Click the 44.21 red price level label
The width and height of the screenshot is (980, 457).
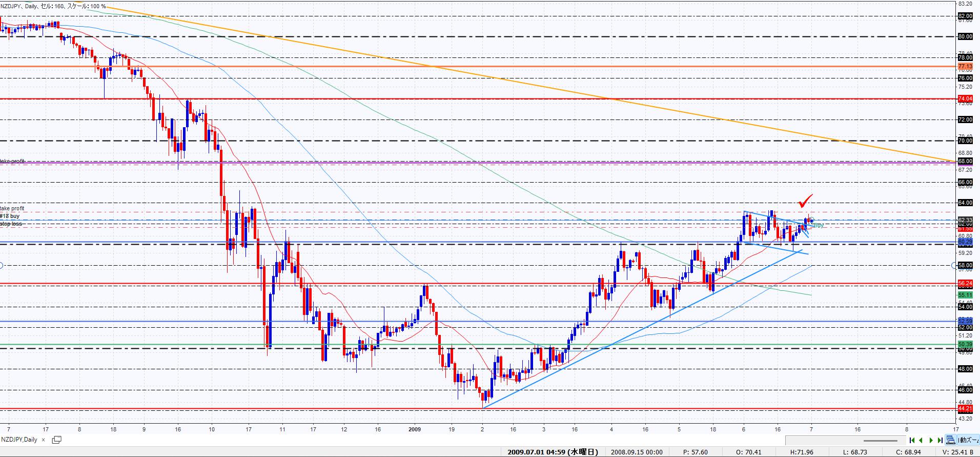pyautogui.click(x=965, y=409)
